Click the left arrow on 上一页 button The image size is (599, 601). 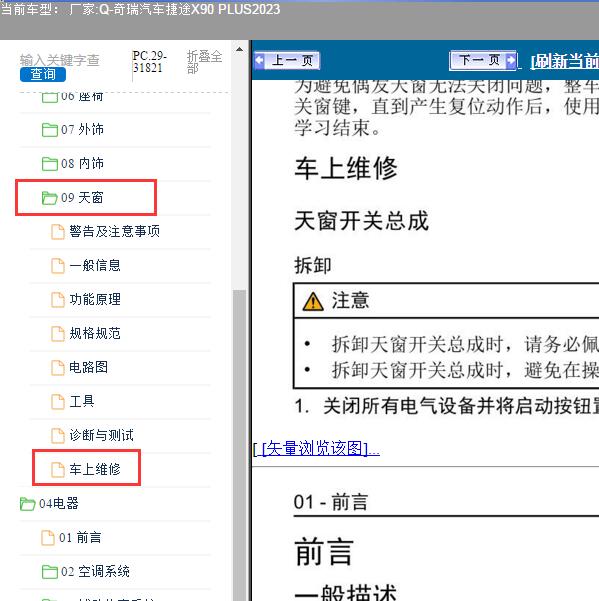[x=259, y=61]
